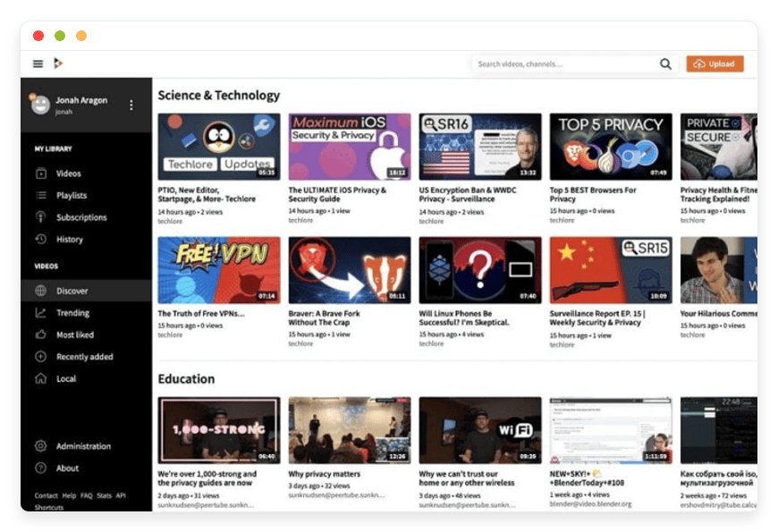The image size is (778, 532).
Task: Open the Administration page
Action: pos(83,445)
